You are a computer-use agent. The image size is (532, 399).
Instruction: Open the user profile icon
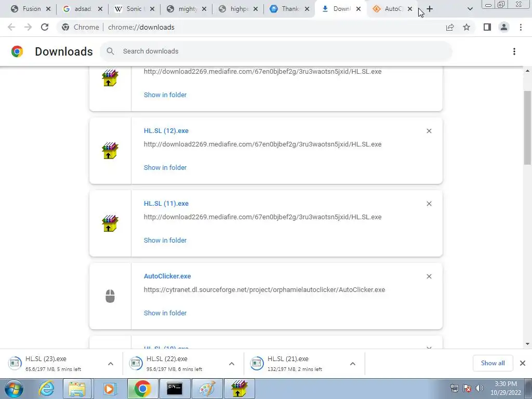504,27
